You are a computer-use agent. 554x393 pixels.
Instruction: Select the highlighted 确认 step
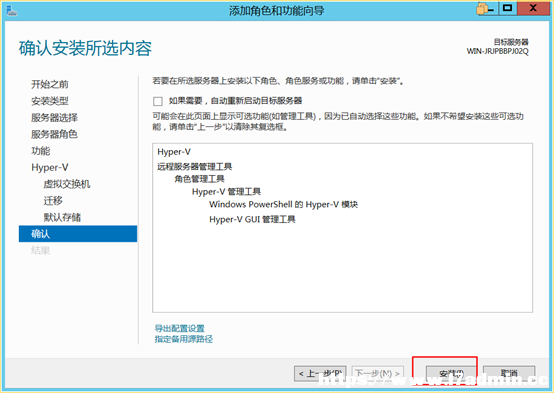pyautogui.click(x=78, y=234)
